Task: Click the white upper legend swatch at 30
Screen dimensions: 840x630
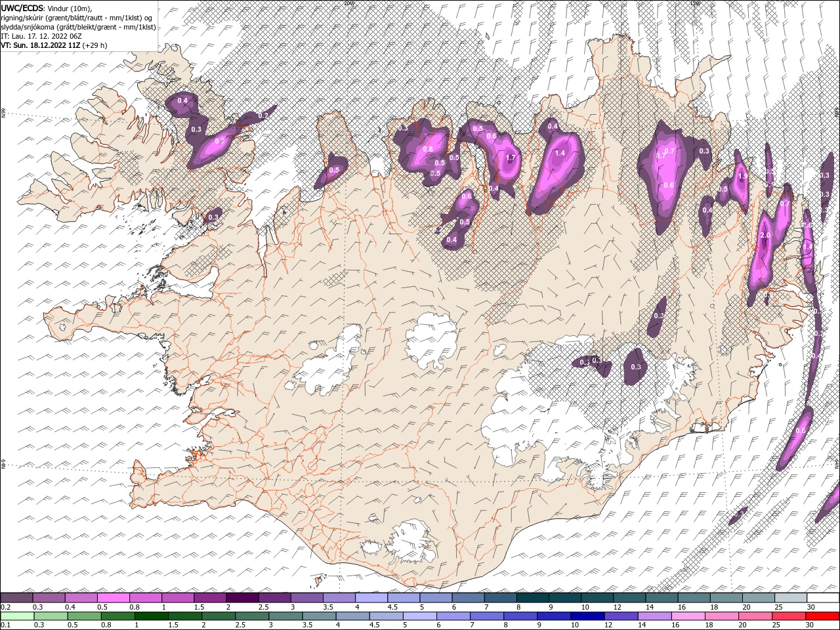Action: (x=823, y=598)
